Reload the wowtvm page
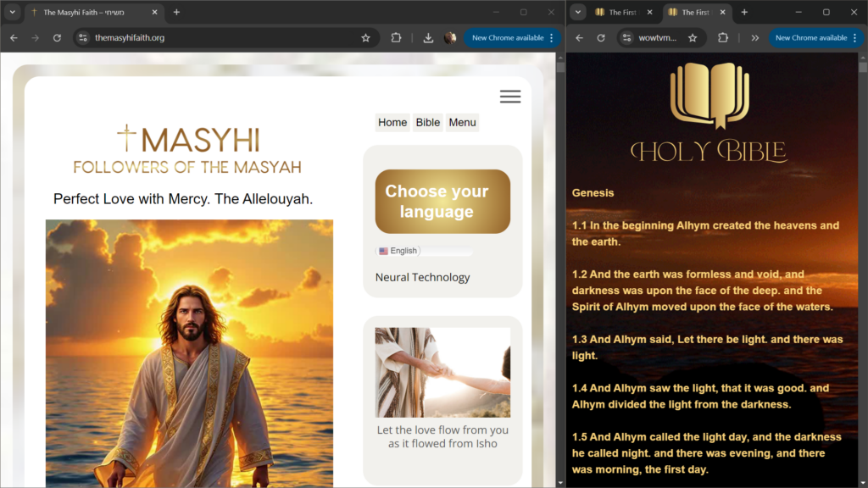 coord(601,37)
